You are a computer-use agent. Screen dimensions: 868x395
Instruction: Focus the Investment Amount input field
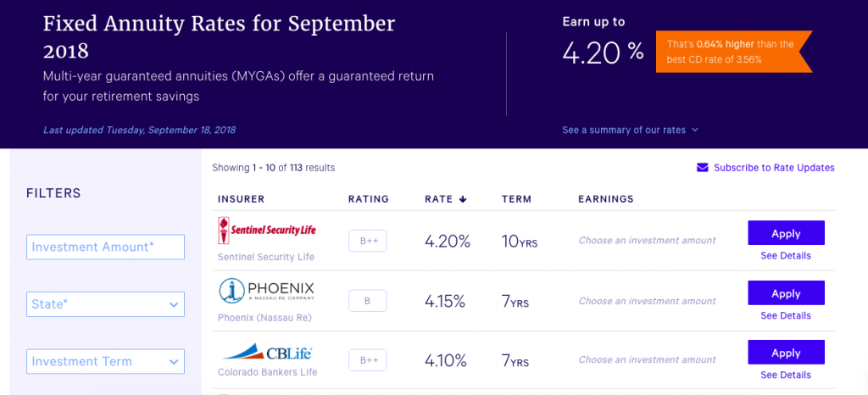coord(105,247)
